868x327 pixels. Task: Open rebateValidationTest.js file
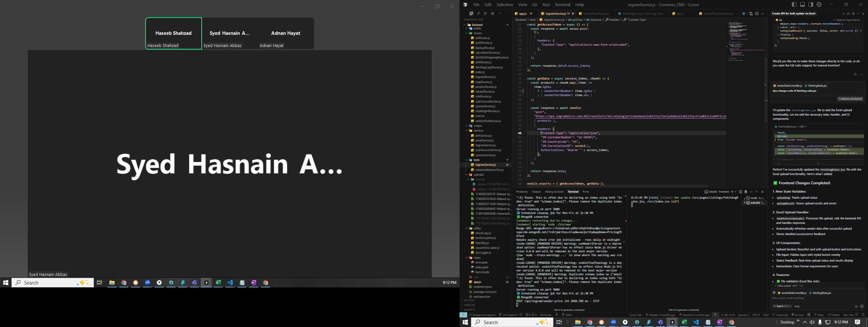point(489,170)
